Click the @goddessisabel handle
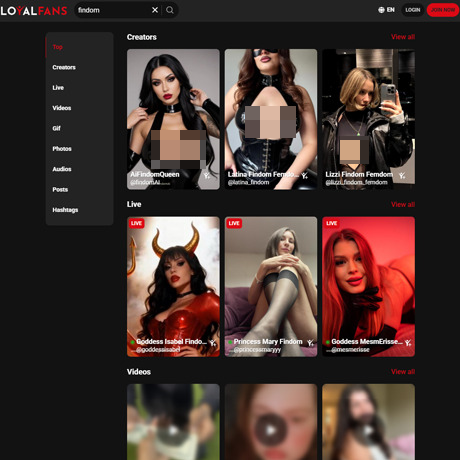Screen dimensions: 460x460 coord(158,350)
